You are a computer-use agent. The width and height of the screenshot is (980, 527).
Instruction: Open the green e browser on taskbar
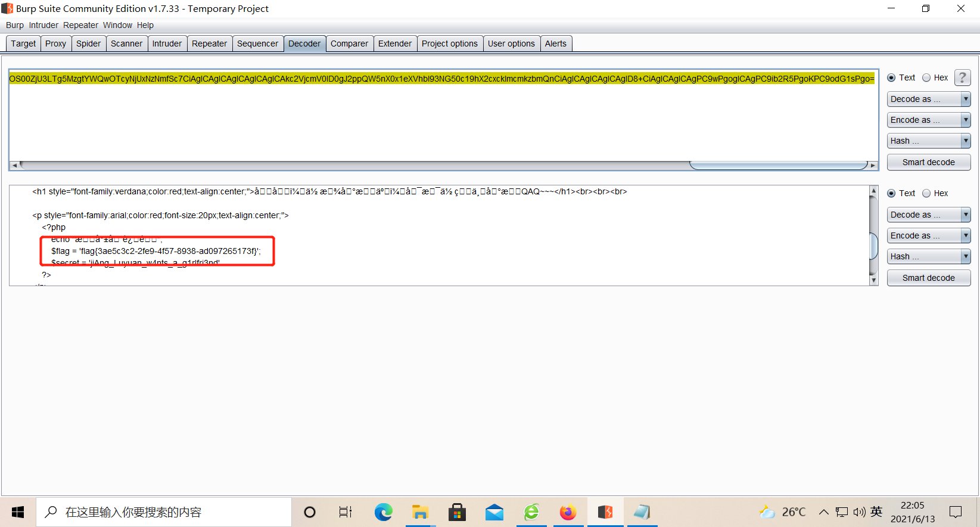(x=531, y=512)
